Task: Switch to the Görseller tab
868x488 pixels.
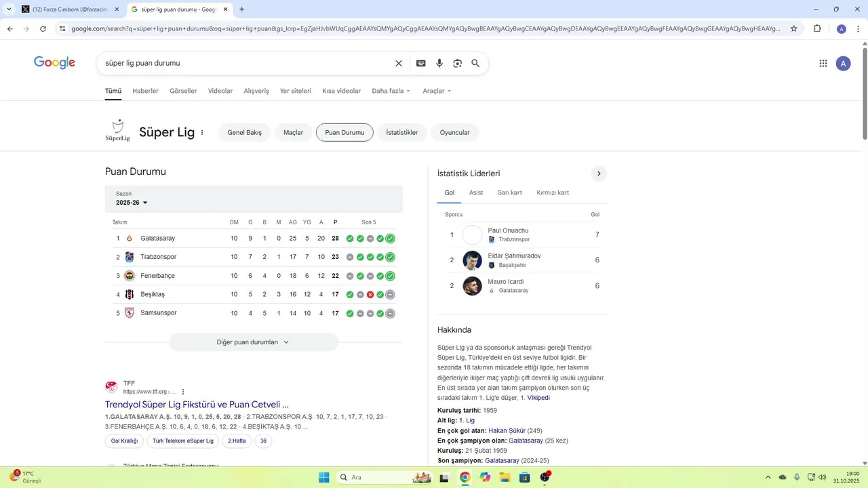Action: point(183,91)
